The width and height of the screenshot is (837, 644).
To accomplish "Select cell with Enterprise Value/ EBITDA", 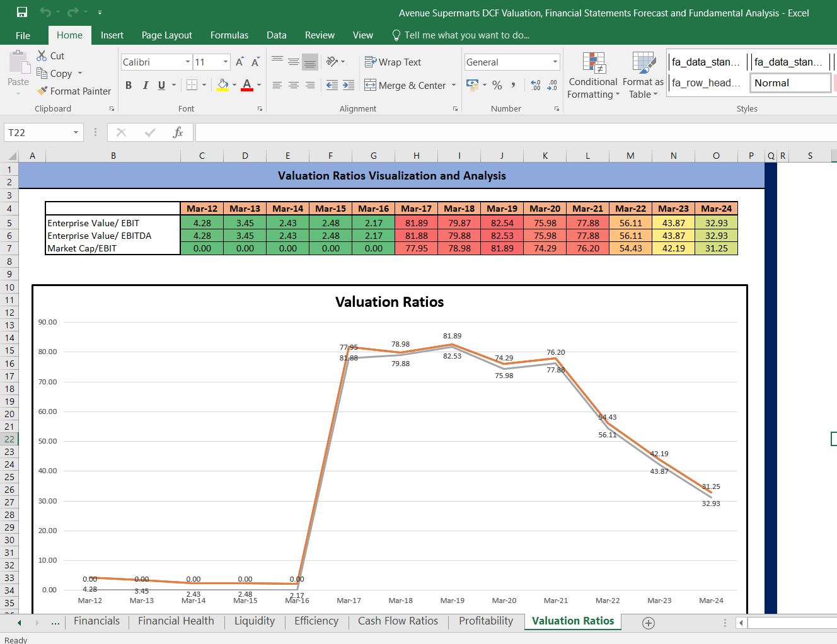I will pyautogui.click(x=113, y=236).
